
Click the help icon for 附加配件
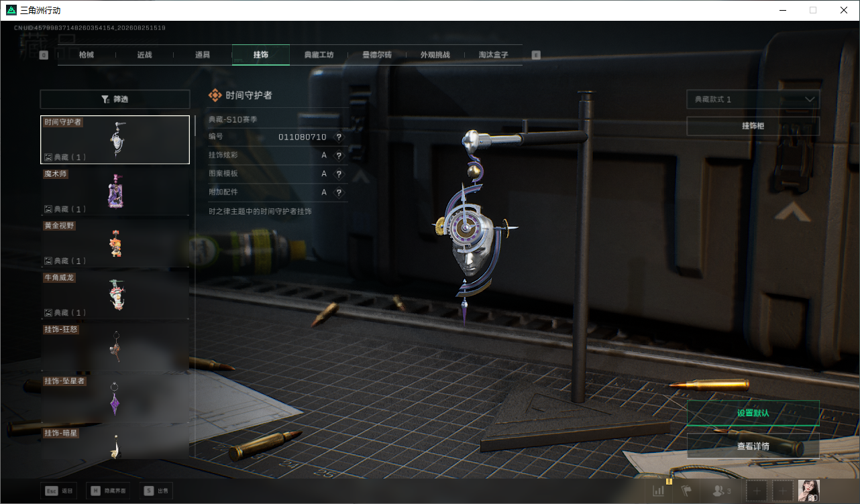(339, 192)
